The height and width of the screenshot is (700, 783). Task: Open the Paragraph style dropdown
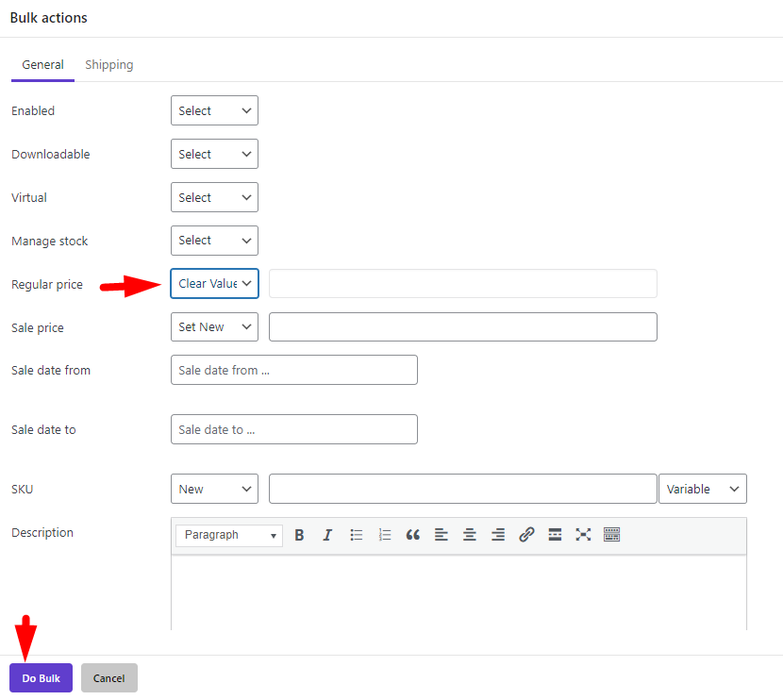tap(228, 535)
